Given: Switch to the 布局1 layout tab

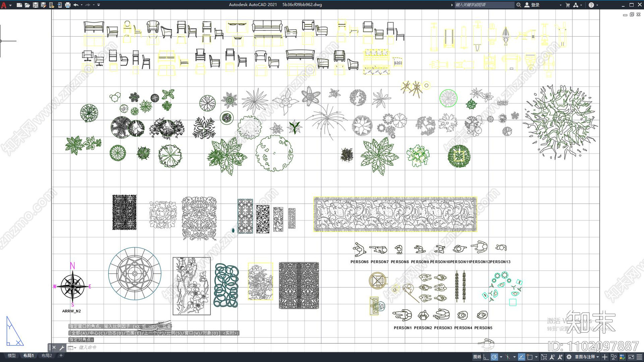Looking at the screenshot, I should coord(28,356).
